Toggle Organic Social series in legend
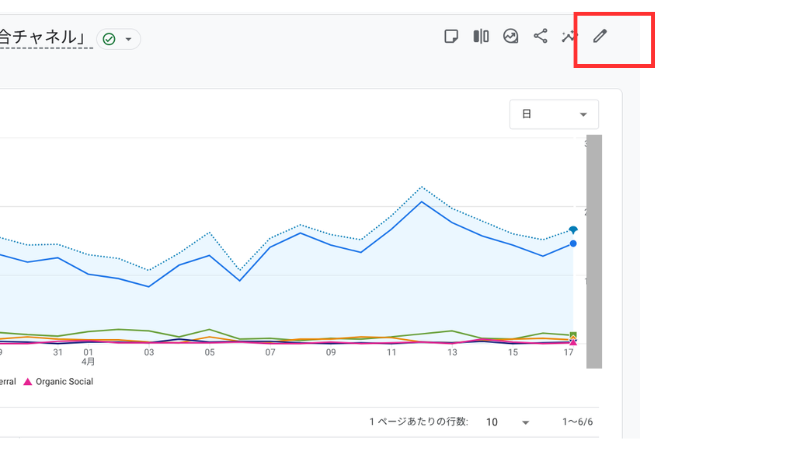This screenshot has height=450, width=800. tap(63, 381)
